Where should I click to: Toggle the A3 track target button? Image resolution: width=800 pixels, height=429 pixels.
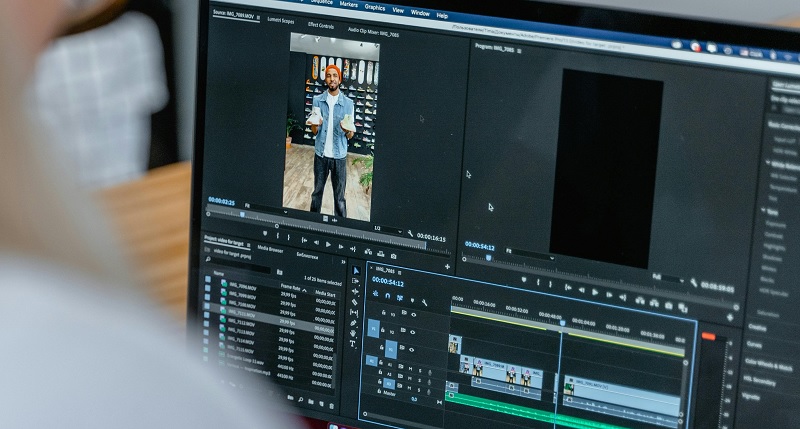coord(389,384)
